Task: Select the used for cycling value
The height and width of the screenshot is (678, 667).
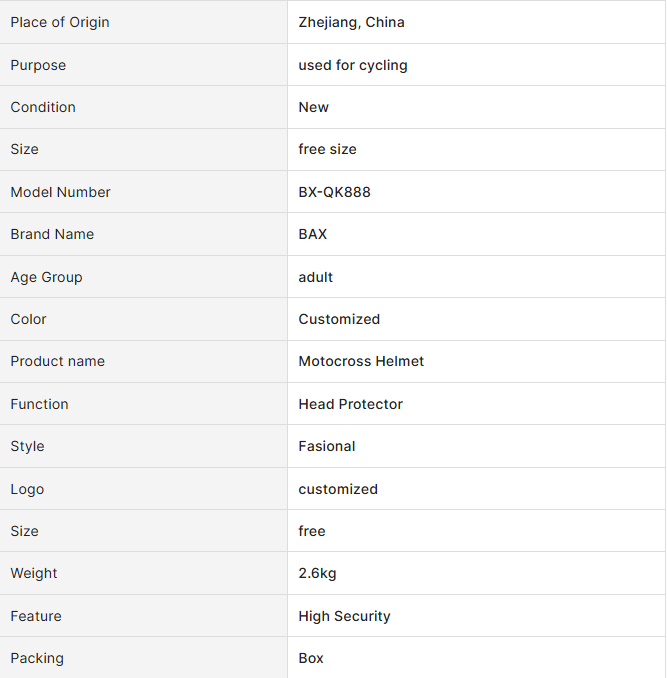Action: tap(353, 65)
